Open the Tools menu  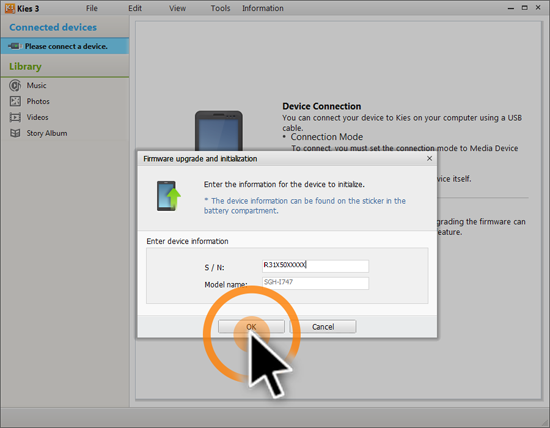pyautogui.click(x=220, y=8)
